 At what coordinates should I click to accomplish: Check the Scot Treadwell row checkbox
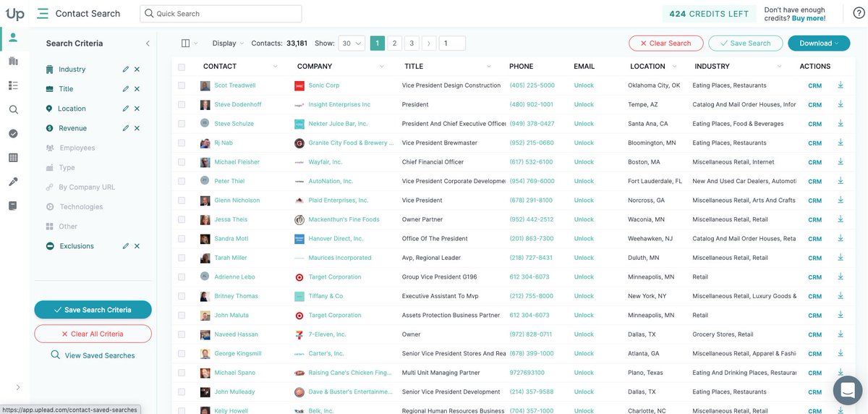click(x=182, y=85)
